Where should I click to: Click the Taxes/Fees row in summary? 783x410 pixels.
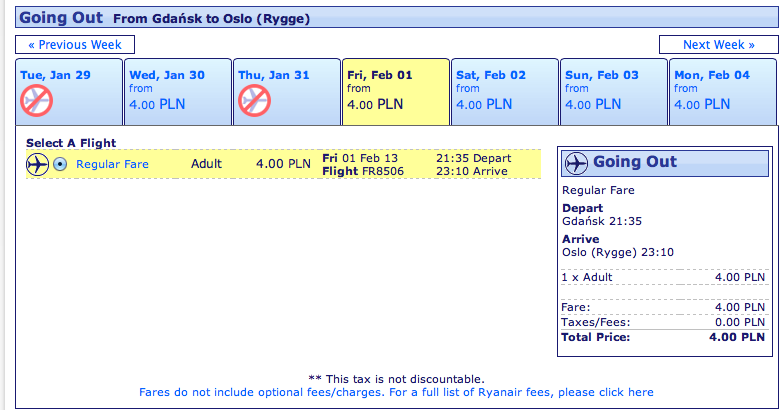click(x=663, y=322)
